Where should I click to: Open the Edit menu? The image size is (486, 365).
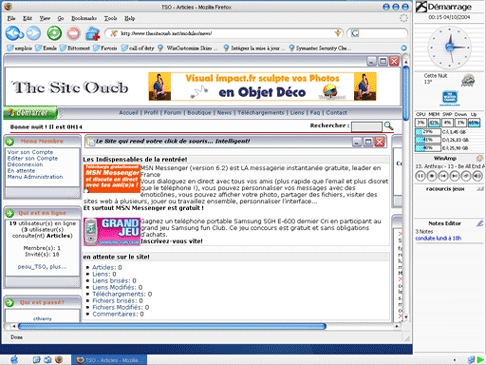coord(27,18)
